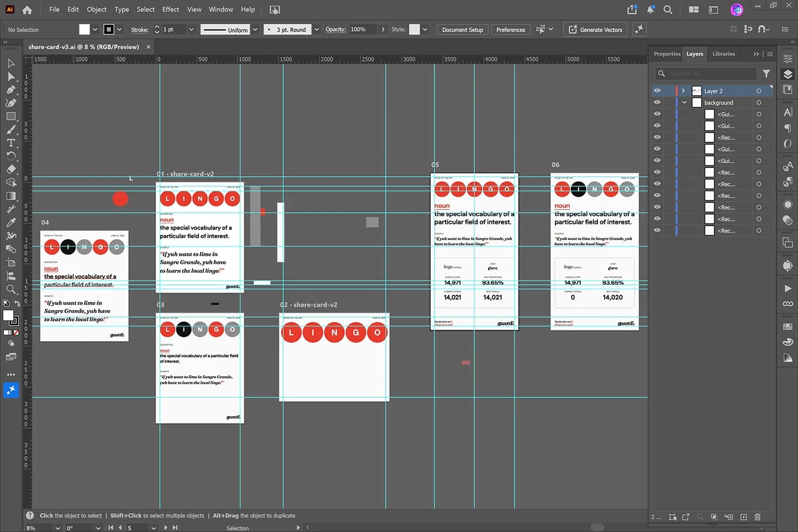Switch to the Libraries tab

pos(723,54)
